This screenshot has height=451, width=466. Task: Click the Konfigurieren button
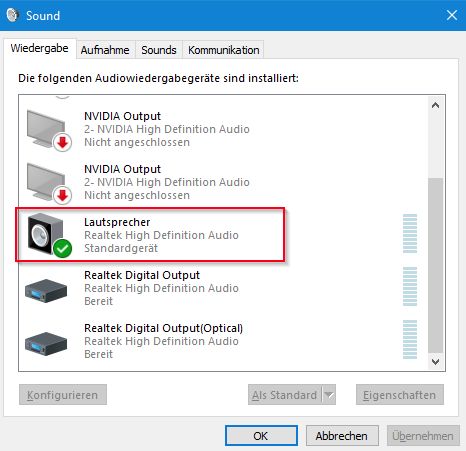(x=63, y=395)
